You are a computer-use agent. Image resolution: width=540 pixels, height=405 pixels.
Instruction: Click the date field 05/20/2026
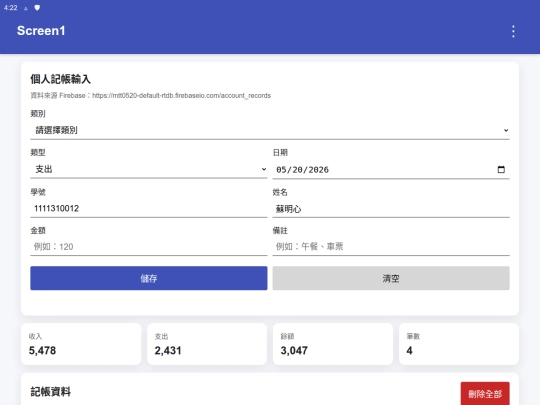391,169
